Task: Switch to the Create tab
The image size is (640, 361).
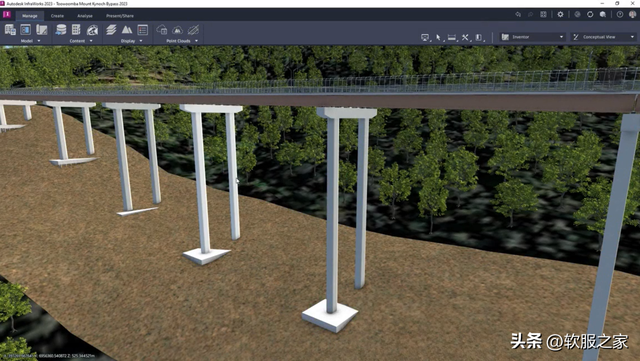Action: pos(57,16)
